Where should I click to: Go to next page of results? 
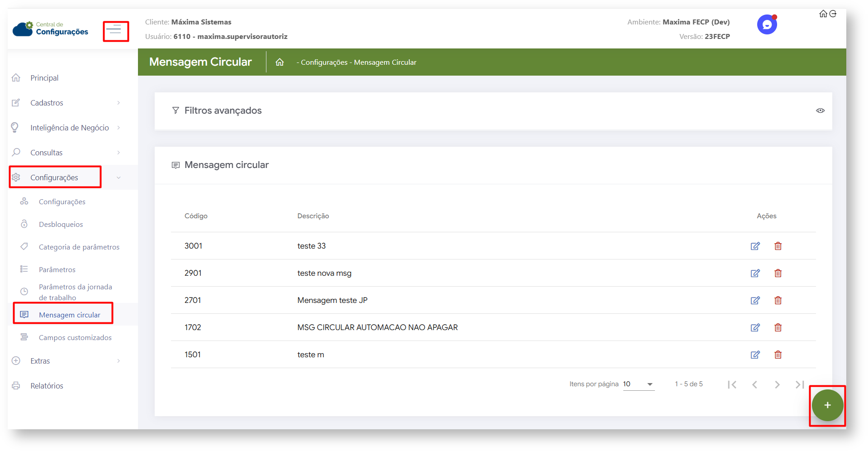pyautogui.click(x=777, y=384)
